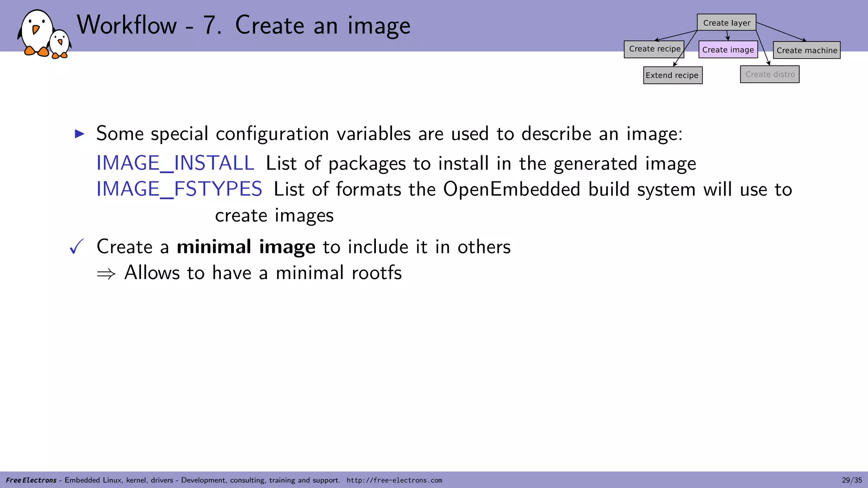Click the greyed 'Create distro' box
868x488 pixels.
770,74
